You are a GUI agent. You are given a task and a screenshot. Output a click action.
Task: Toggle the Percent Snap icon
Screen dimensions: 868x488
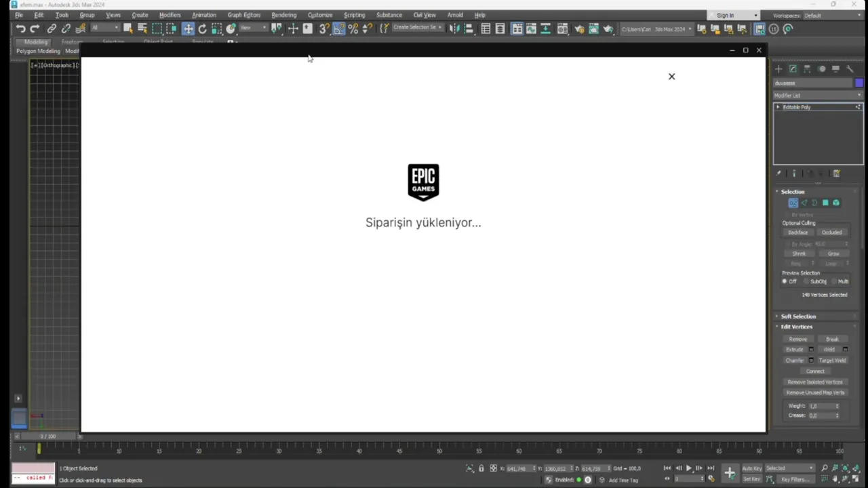[x=353, y=28]
